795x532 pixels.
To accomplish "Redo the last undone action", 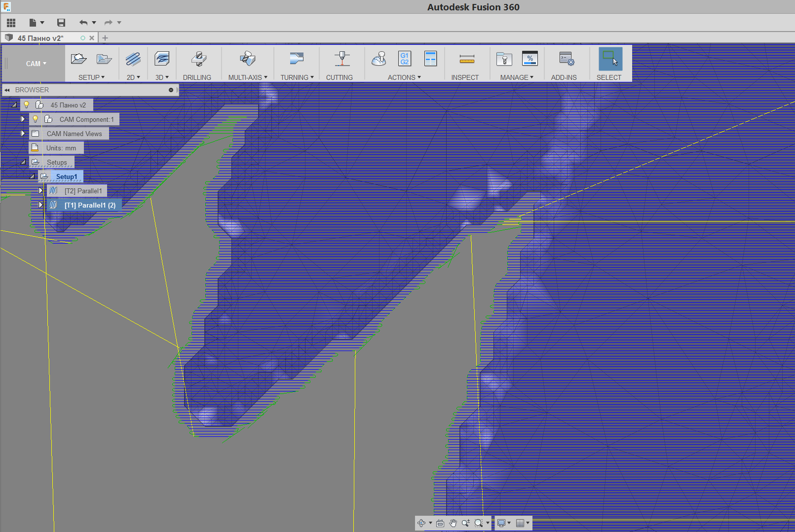I will (109, 23).
